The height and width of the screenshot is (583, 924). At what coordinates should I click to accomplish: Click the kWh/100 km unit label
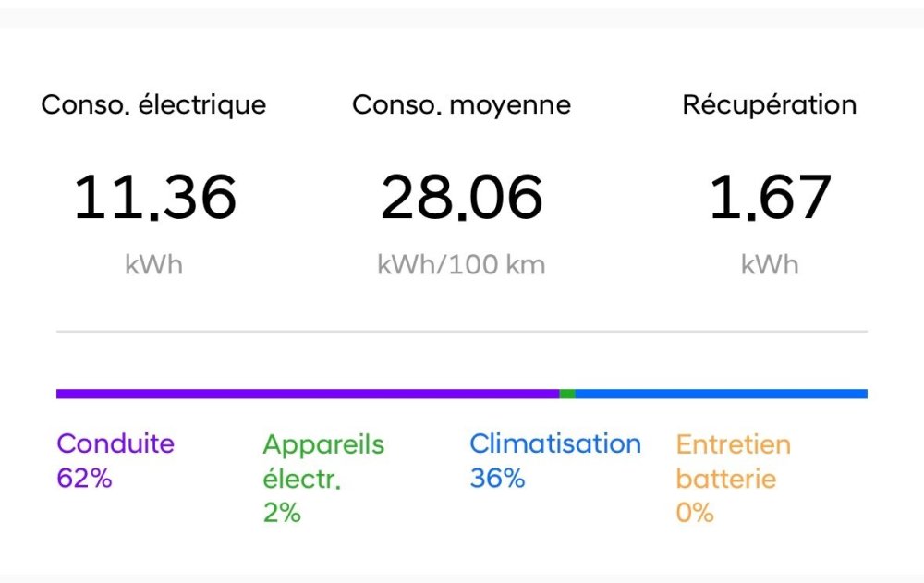point(461,266)
